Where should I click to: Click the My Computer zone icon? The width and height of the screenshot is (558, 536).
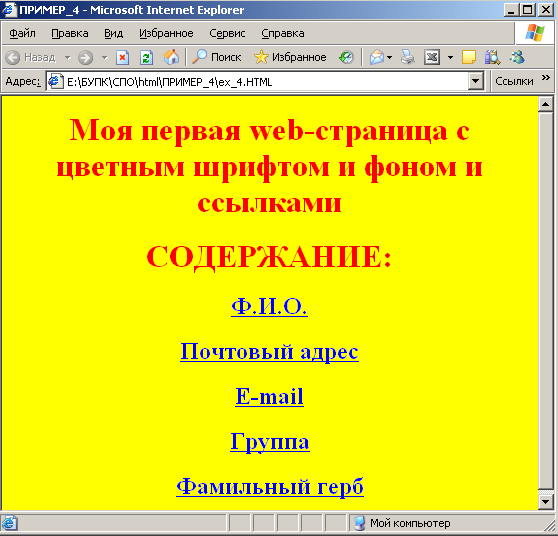(359, 523)
